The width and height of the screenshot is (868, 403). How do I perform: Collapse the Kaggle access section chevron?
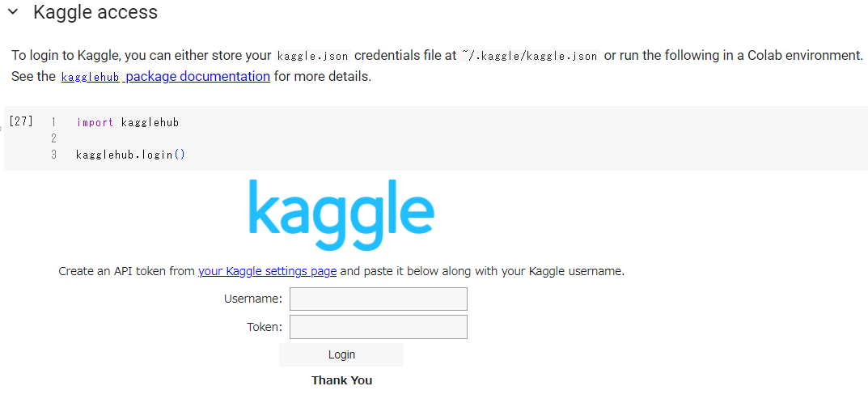pos(13,11)
